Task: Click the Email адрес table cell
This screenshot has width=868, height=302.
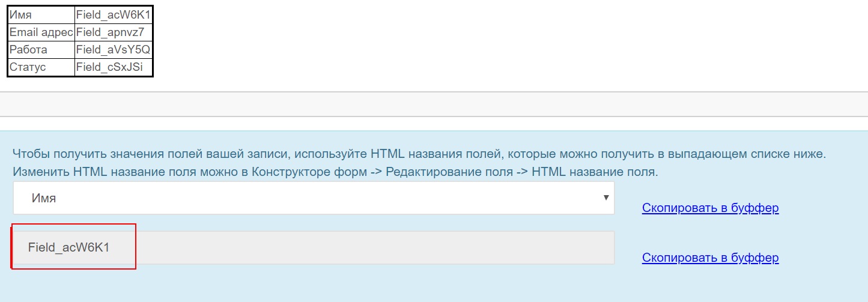Action: click(x=41, y=32)
